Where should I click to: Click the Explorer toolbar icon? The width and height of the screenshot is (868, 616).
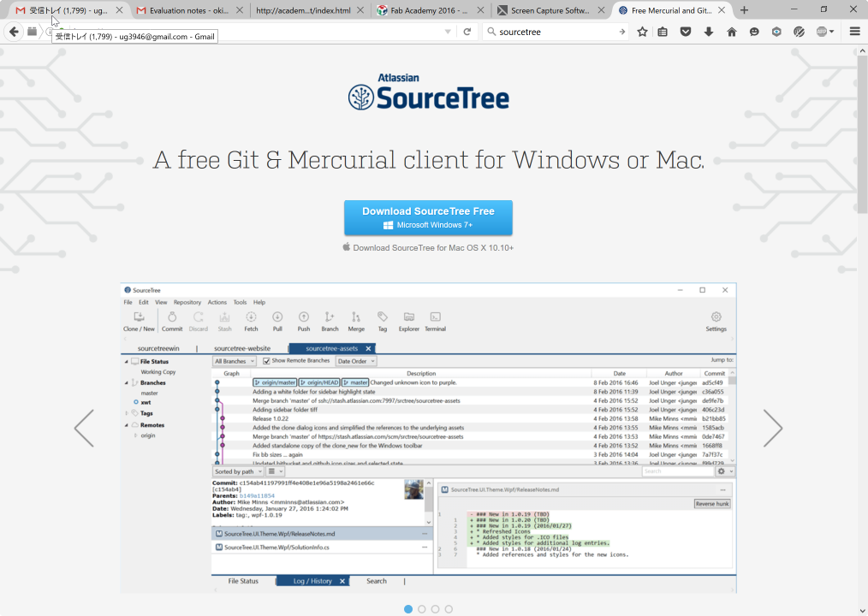tap(409, 321)
